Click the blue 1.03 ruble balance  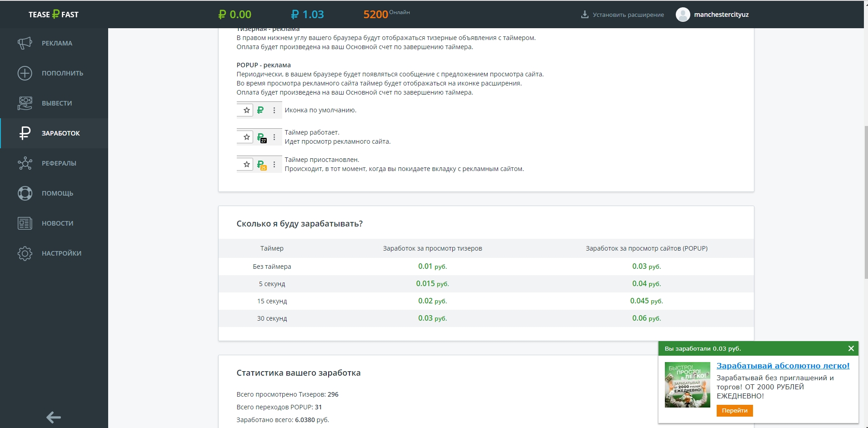tap(308, 15)
